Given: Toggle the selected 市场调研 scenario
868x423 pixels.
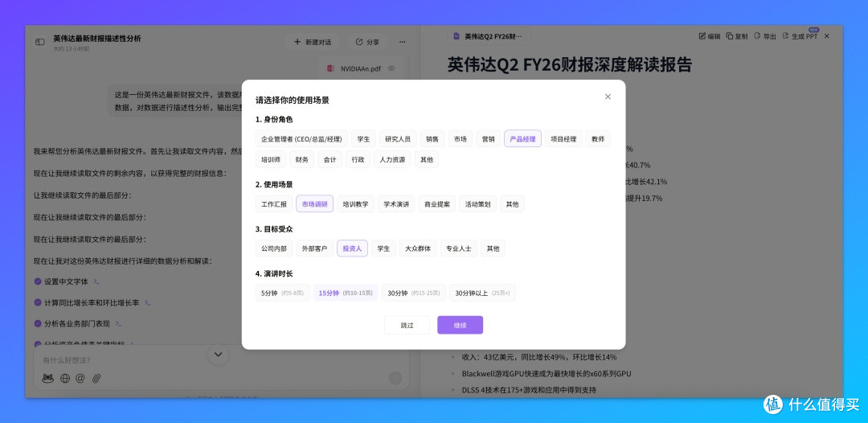Looking at the screenshot, I should coord(314,203).
